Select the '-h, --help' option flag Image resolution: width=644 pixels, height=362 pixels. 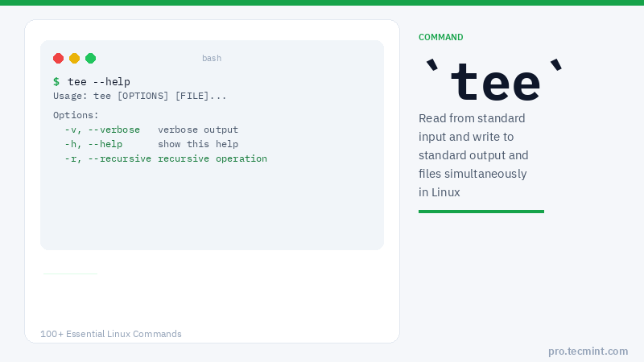93,144
